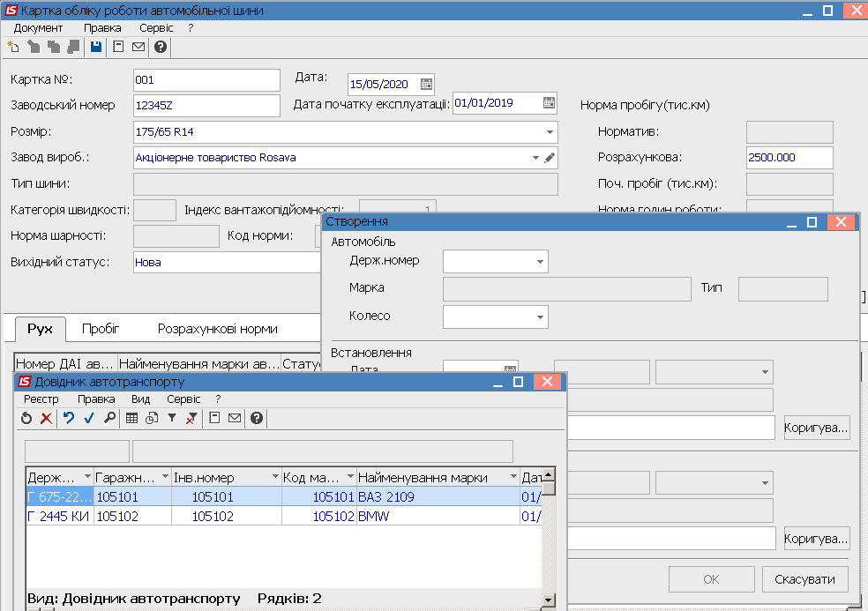Open the Вид menu in Довідник автотранспорту
This screenshot has height=611, width=868.
[140, 399]
